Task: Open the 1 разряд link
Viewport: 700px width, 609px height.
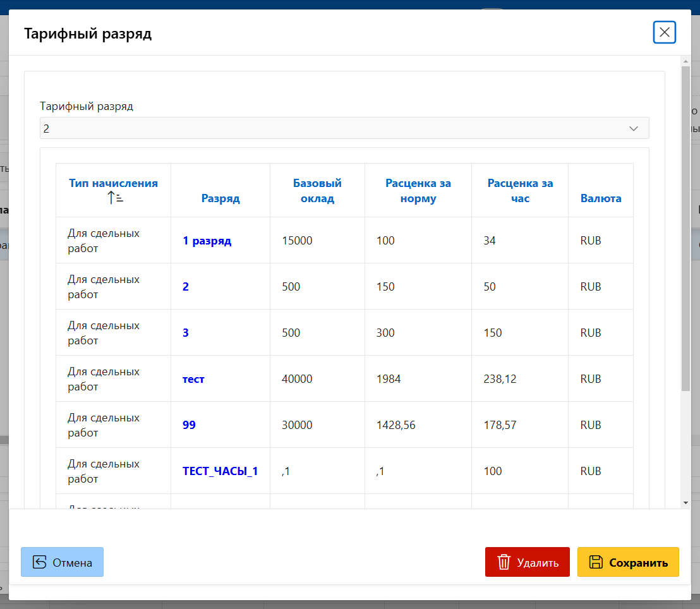Action: pos(207,241)
